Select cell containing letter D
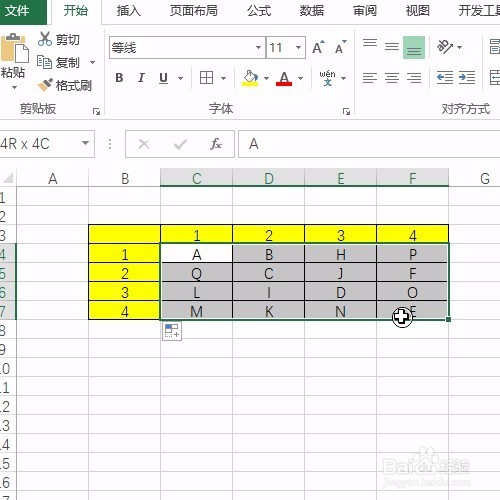 tap(340, 292)
